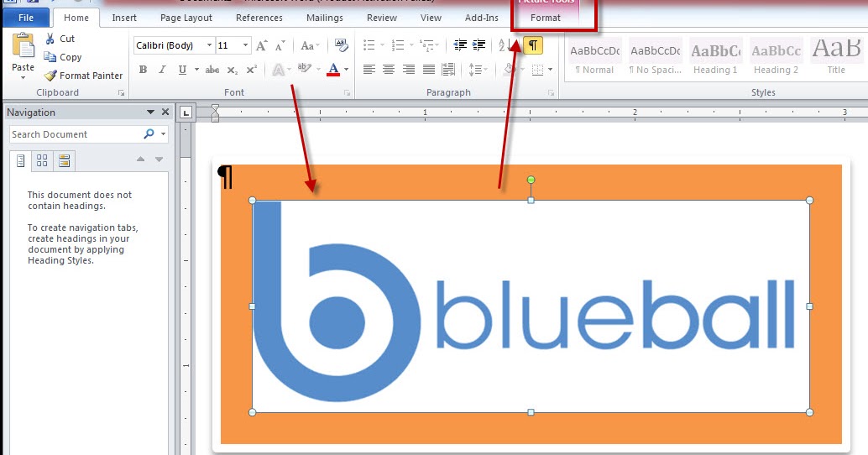Cut the selection with Cut

(60, 39)
